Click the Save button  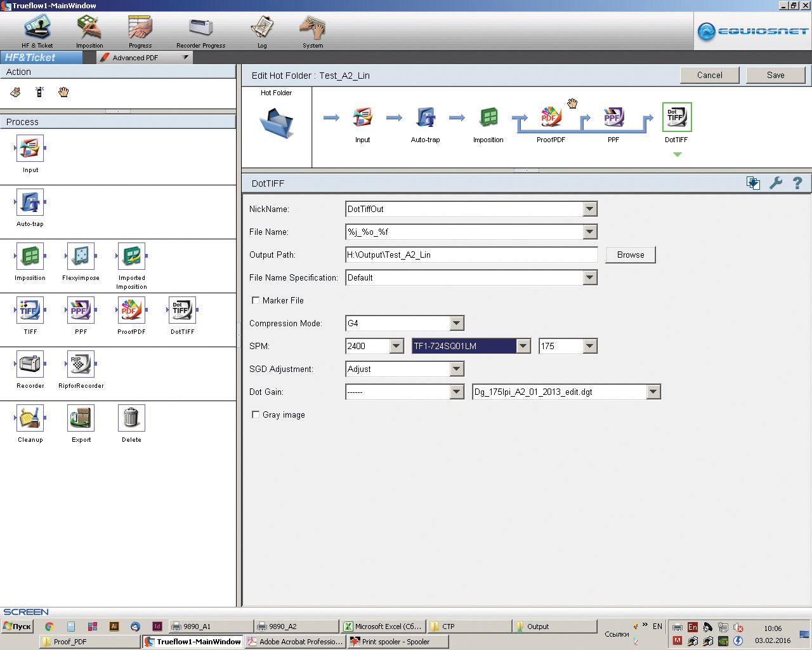(x=775, y=75)
